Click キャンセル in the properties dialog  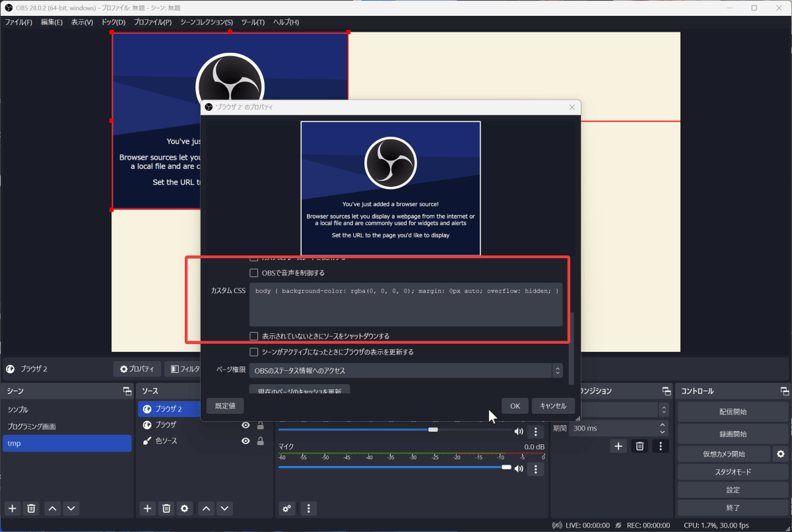(553, 406)
